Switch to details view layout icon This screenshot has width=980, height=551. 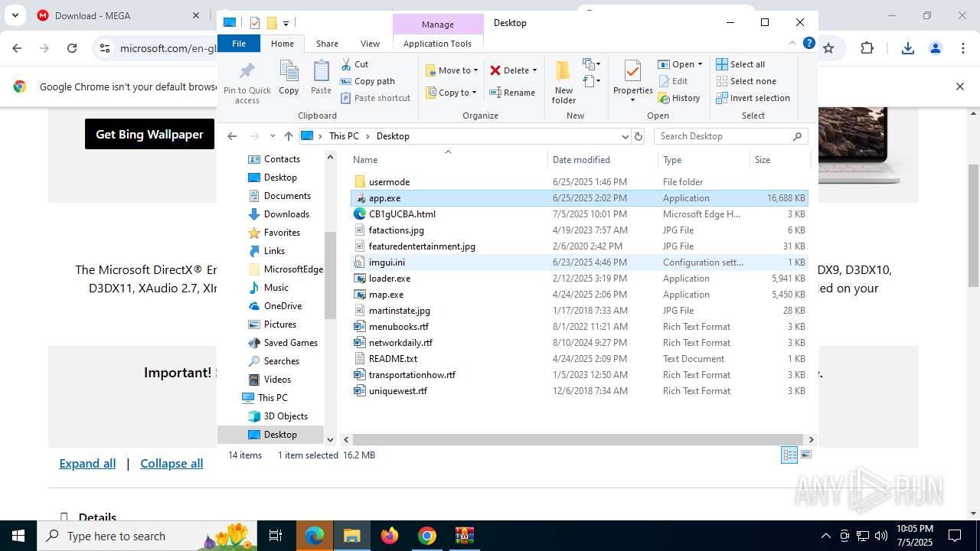coord(789,455)
